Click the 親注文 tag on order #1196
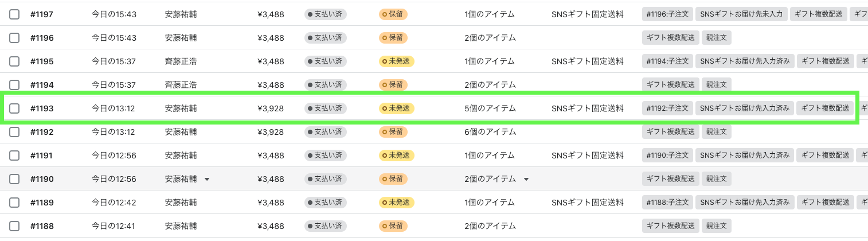The height and width of the screenshot is (241, 868). 717,38
